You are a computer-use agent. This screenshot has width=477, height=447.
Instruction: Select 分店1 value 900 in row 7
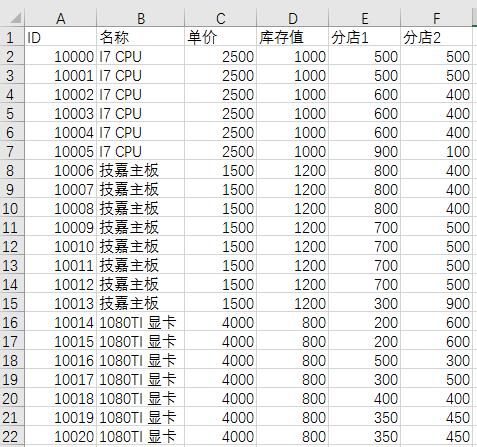pyautogui.click(x=364, y=151)
